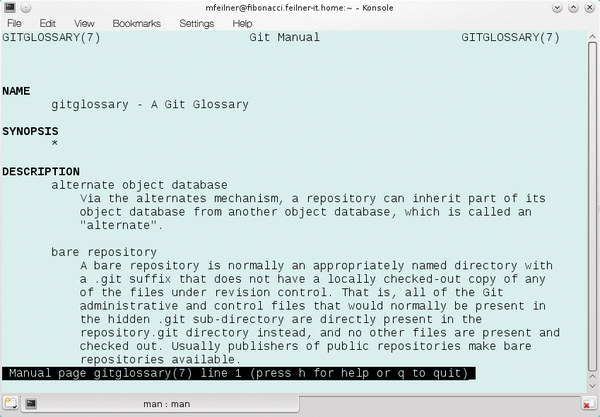Click the '"alternate".' text line
600x417 pixels.
pyautogui.click(x=121, y=225)
